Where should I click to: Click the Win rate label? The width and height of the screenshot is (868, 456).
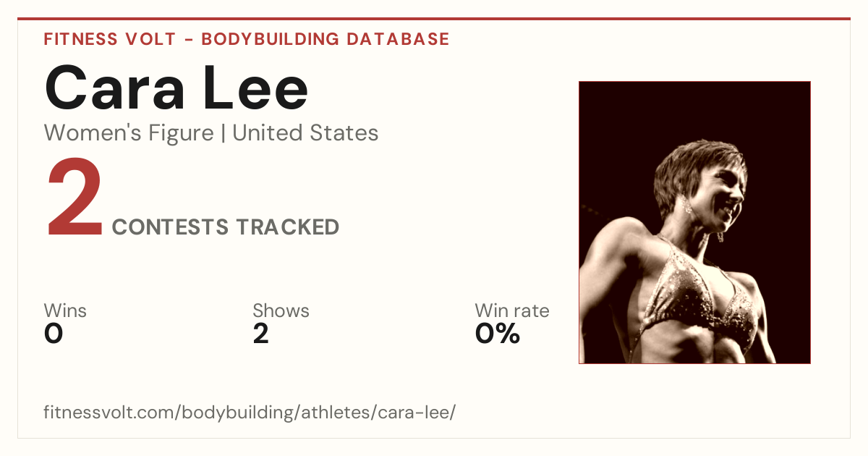click(511, 311)
